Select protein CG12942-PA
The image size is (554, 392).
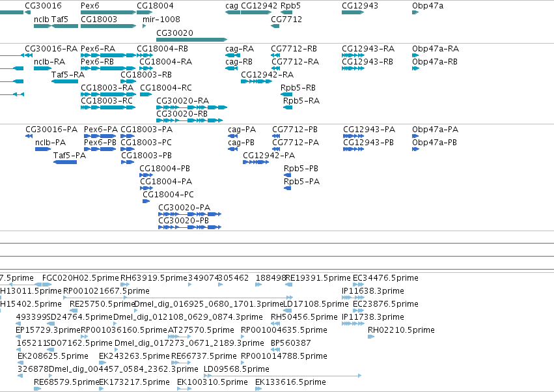tap(256, 162)
